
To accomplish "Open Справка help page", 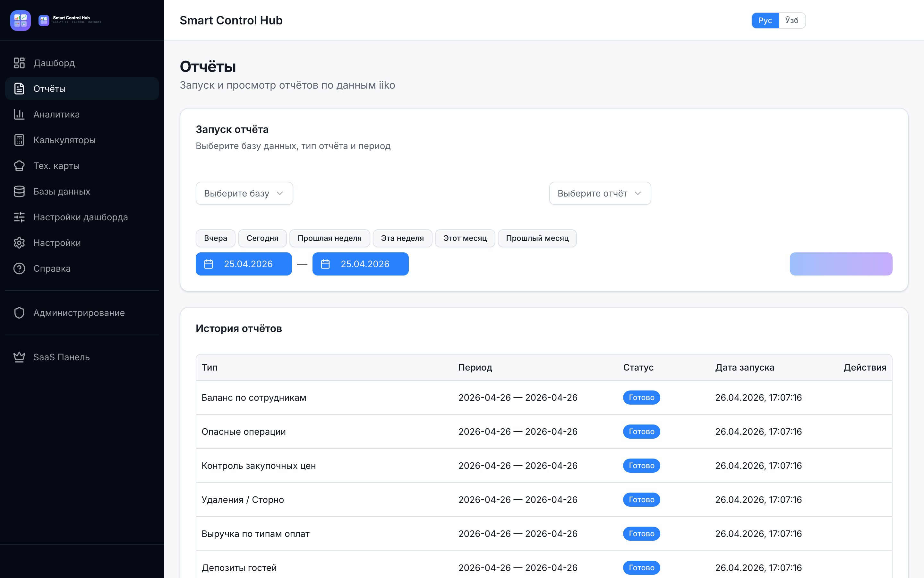I will pos(82,268).
